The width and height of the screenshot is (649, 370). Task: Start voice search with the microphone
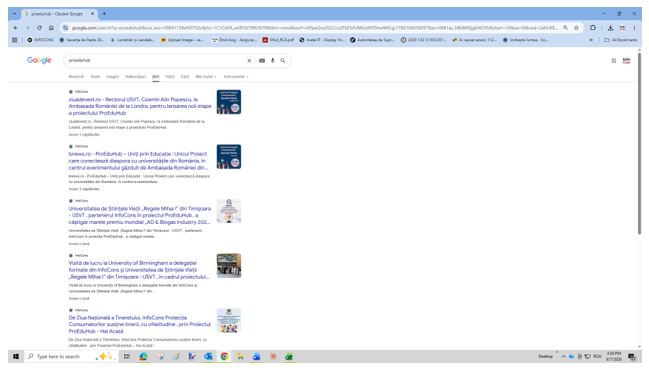[x=272, y=60]
